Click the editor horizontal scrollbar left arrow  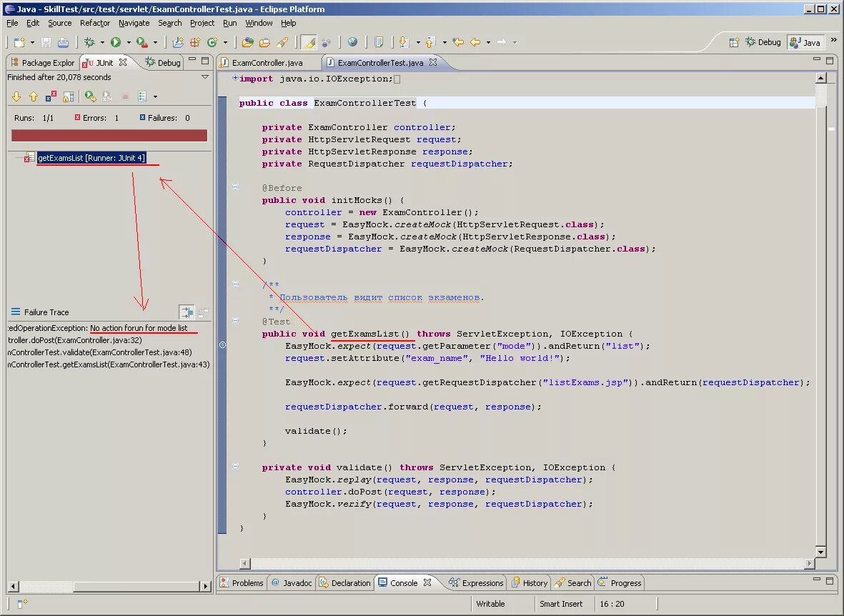pos(245,564)
